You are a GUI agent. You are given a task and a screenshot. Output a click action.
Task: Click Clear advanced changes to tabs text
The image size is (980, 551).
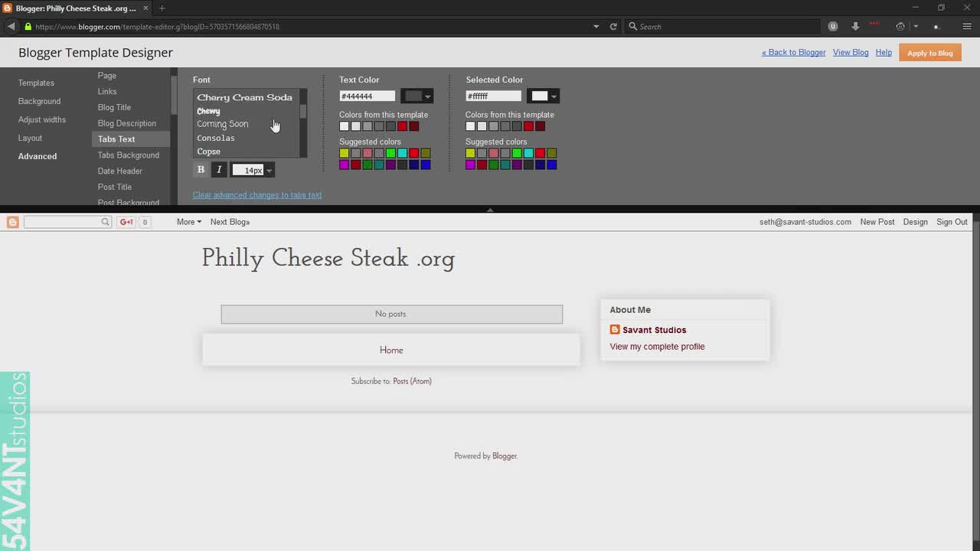point(257,194)
